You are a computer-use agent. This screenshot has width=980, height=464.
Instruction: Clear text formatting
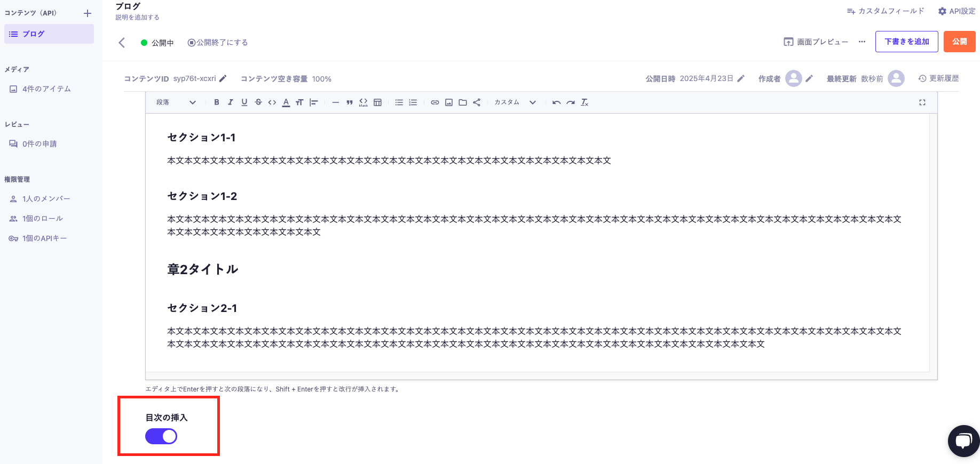[584, 102]
